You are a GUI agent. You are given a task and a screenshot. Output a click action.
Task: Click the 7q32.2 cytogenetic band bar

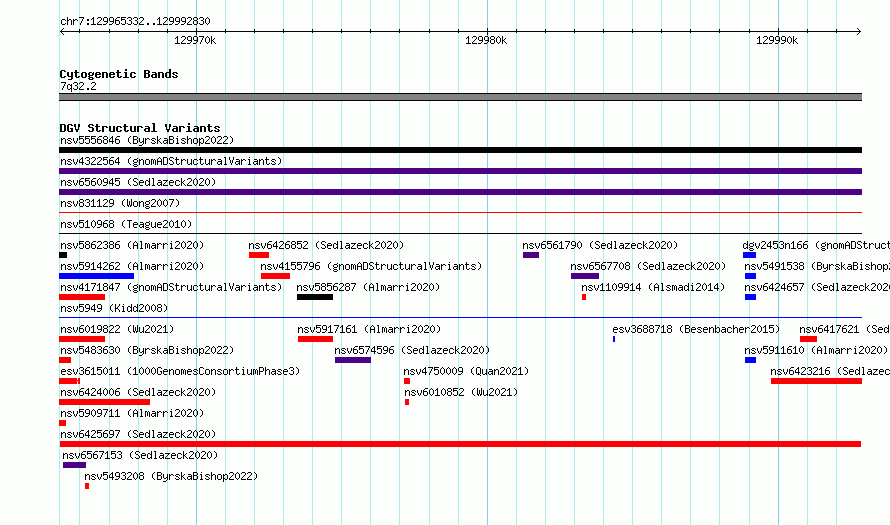click(460, 97)
